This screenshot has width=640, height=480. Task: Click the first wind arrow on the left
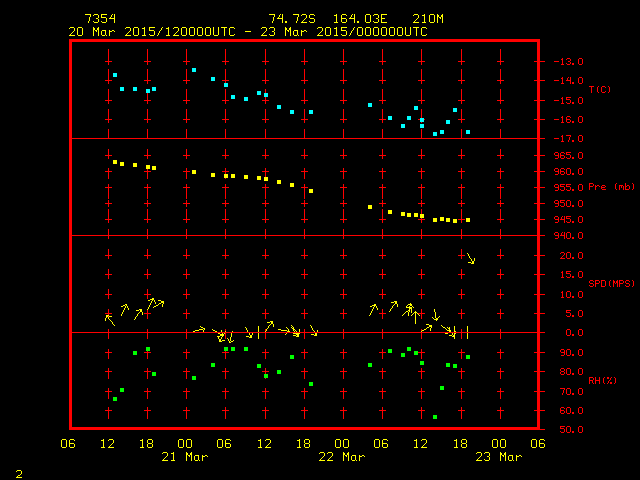click(x=110, y=319)
